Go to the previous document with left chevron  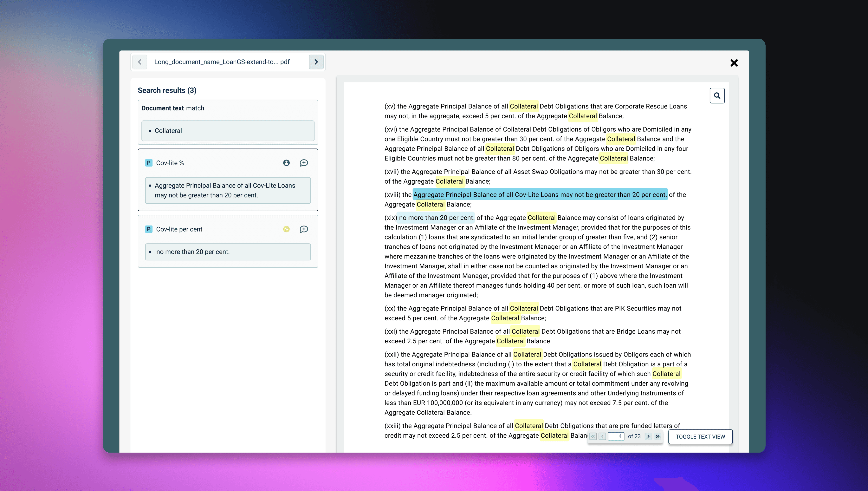pos(139,62)
